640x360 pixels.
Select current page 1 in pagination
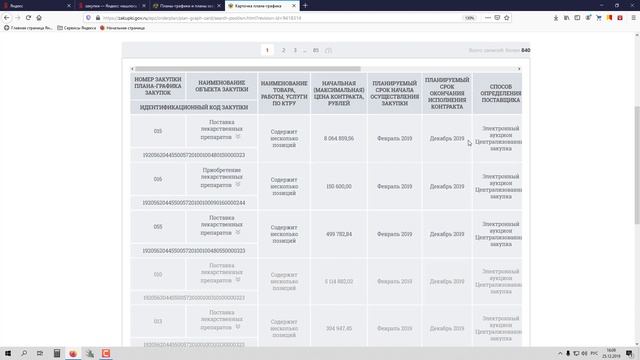pyautogui.click(x=267, y=50)
